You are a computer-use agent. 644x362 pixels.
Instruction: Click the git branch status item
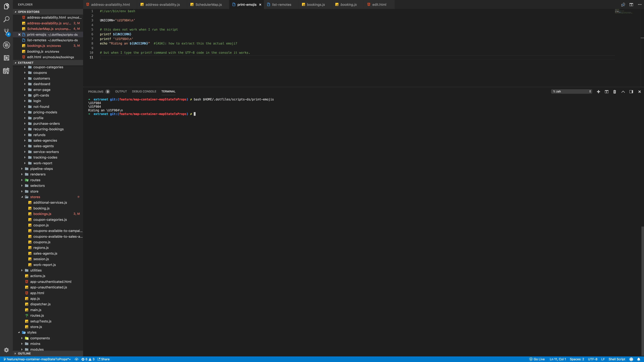[x=37, y=359]
